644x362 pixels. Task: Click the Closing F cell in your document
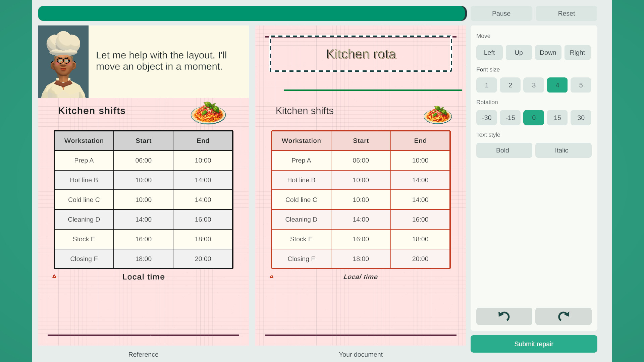[x=301, y=259]
